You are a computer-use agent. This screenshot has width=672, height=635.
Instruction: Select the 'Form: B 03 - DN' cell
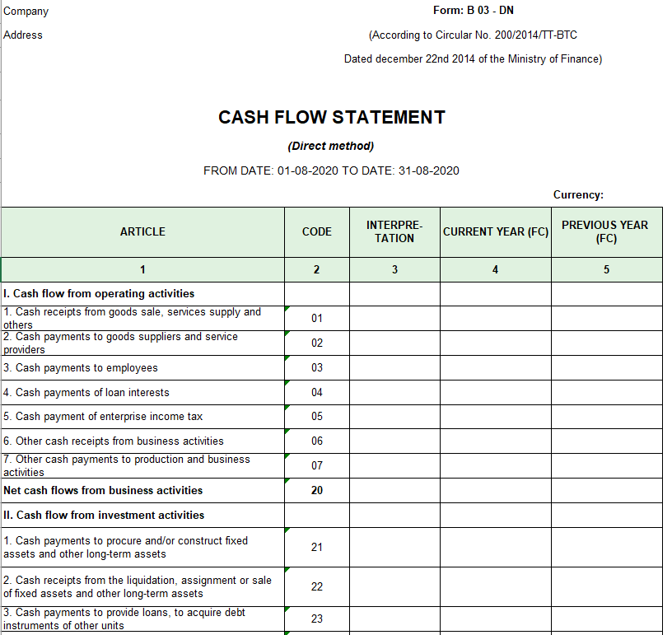(x=473, y=11)
